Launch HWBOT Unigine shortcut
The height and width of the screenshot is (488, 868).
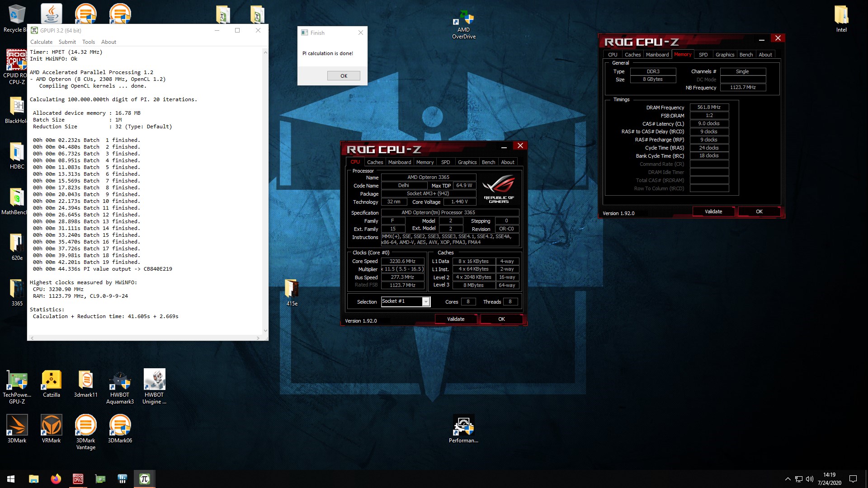tap(154, 387)
